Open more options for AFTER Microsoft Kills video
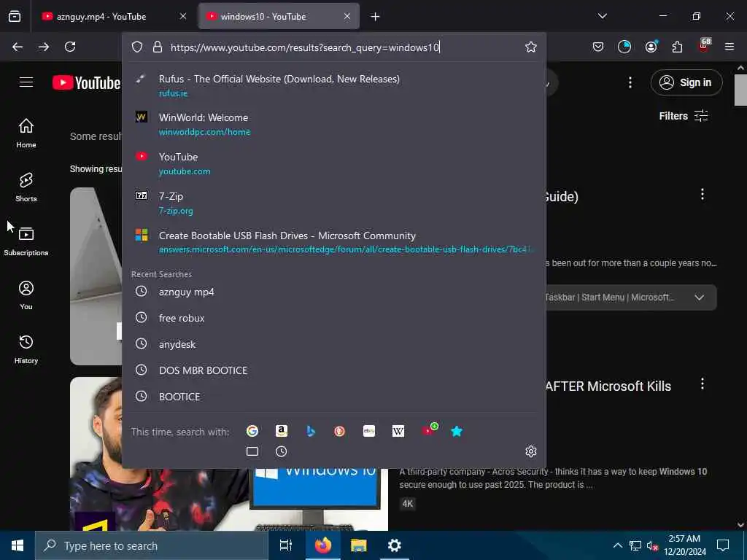The image size is (747, 560). [x=703, y=384]
